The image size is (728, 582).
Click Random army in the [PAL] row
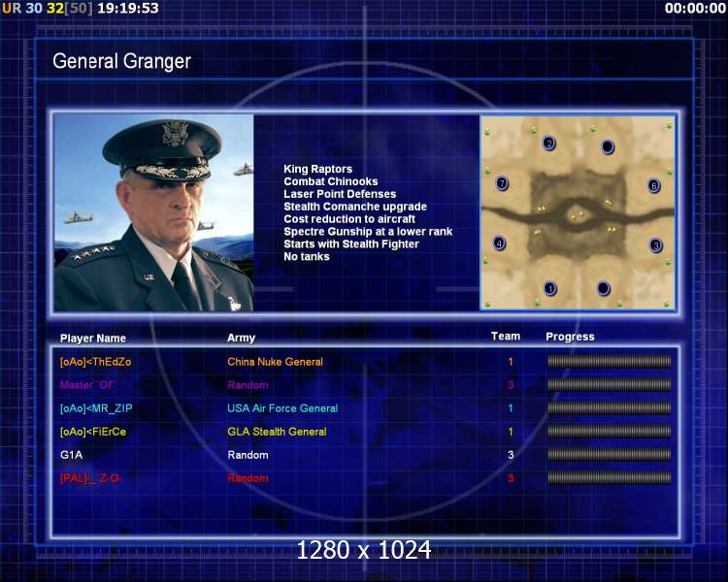(248, 478)
